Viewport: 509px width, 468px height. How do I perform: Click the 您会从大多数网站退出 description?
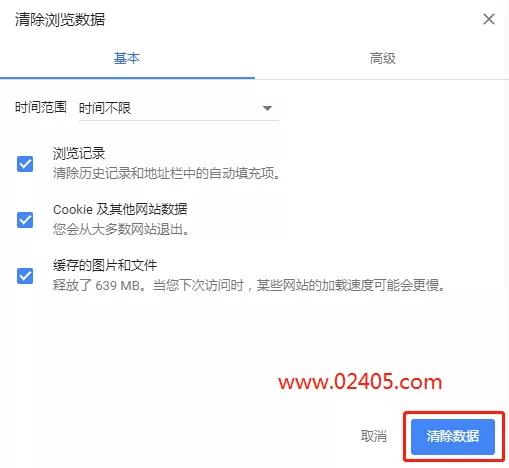[x=121, y=229]
